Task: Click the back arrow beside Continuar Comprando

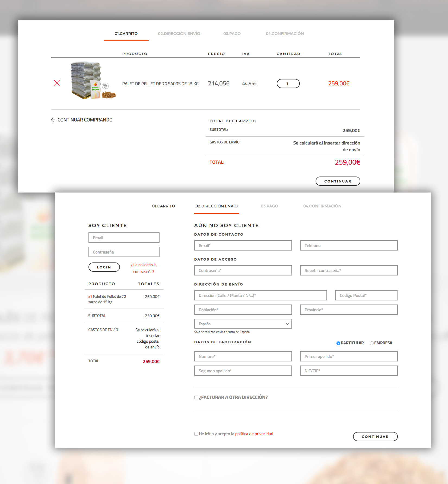Action: click(53, 120)
